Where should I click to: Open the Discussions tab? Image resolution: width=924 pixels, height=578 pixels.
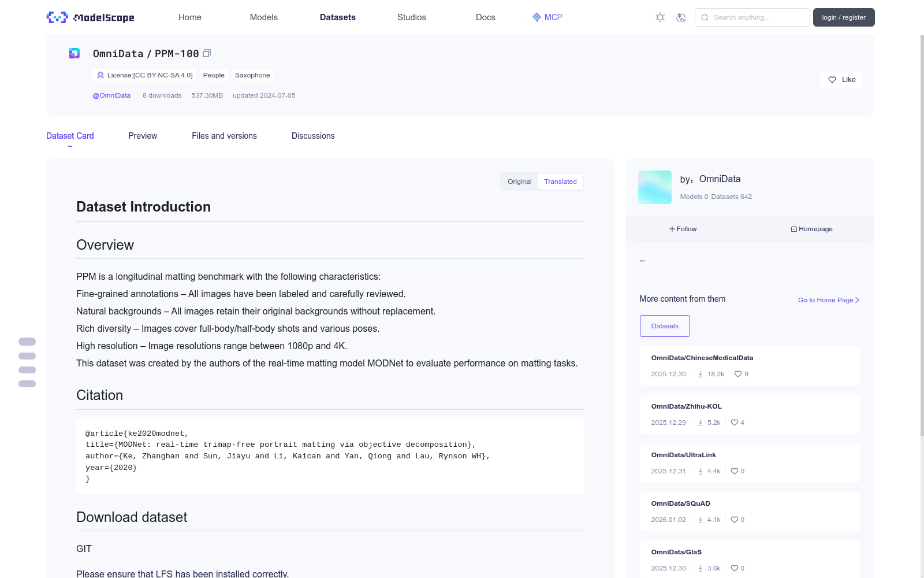(x=313, y=136)
